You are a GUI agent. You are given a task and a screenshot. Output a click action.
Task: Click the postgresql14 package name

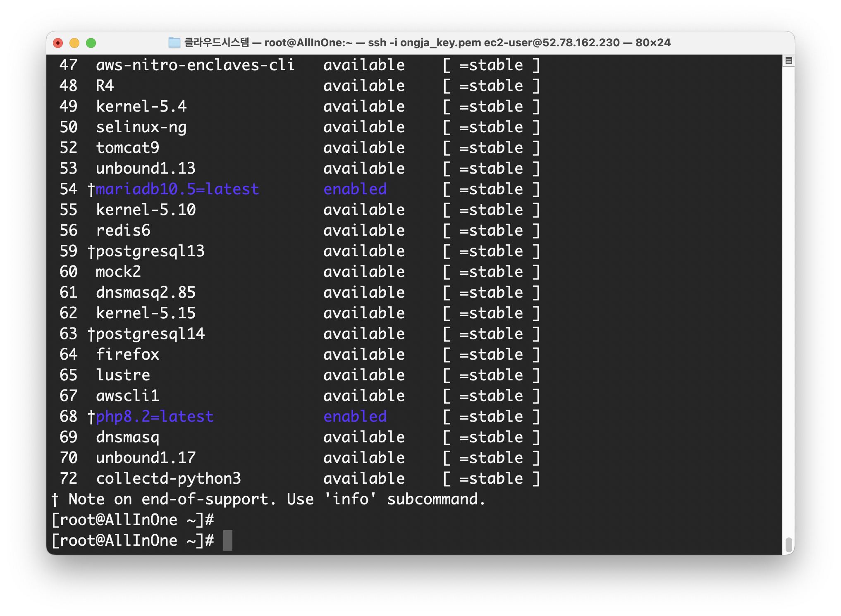[x=150, y=334]
